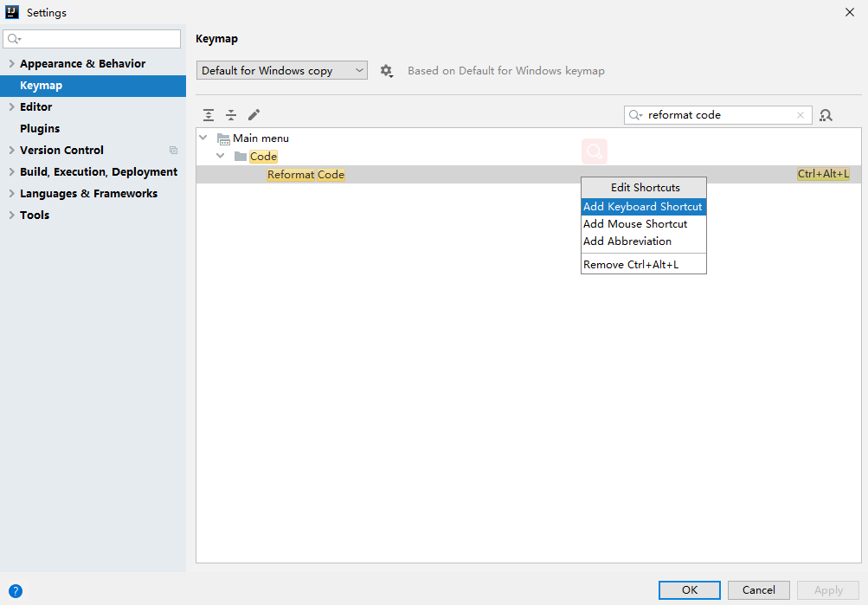868x605 pixels.
Task: Expand Appearance & Behavior section
Action: click(11, 64)
